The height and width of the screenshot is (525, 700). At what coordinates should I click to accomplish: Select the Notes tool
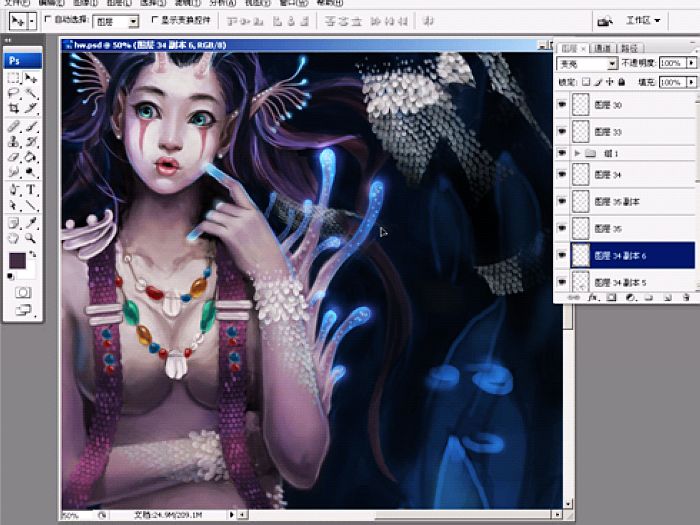point(13,223)
